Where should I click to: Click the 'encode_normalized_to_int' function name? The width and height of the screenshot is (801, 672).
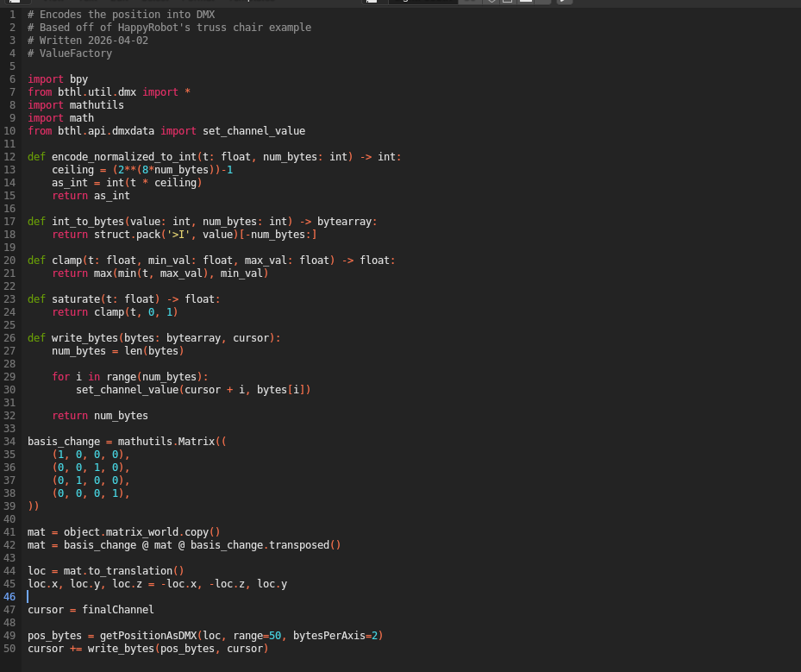pos(124,157)
